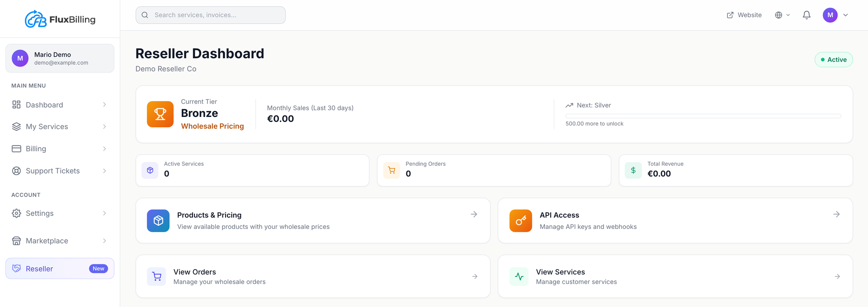Expand the Billing chevron
Image resolution: width=868 pixels, height=307 pixels.
(104, 149)
